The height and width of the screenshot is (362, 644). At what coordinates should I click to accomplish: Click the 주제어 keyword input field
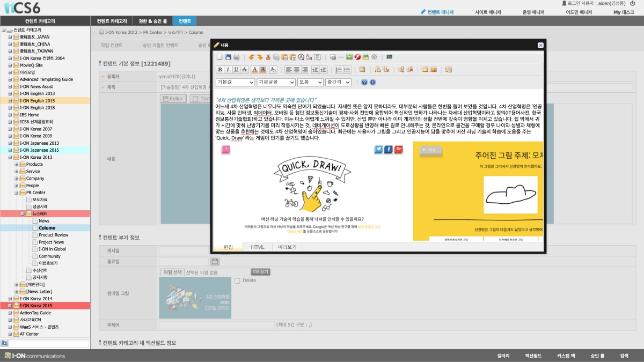pos(216,325)
